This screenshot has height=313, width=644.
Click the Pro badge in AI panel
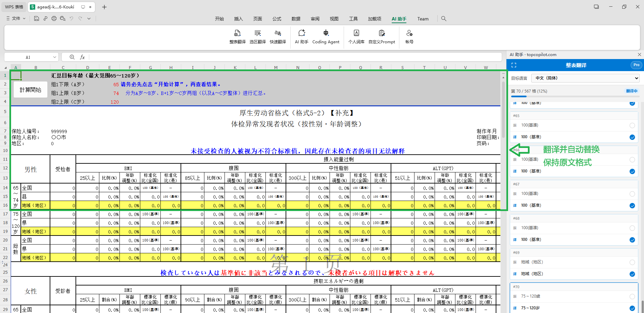tap(636, 65)
